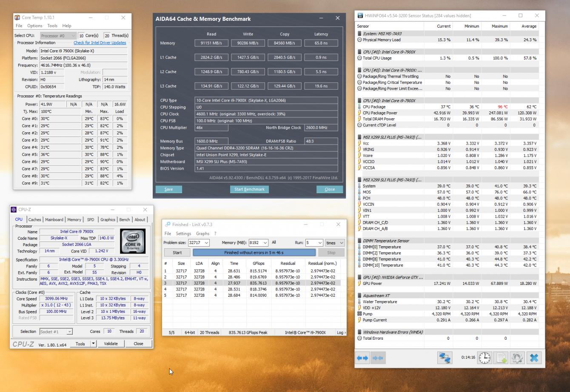Image resolution: width=570 pixels, height=392 pixels.
Task: Click LinX Start button
Action: point(177,253)
